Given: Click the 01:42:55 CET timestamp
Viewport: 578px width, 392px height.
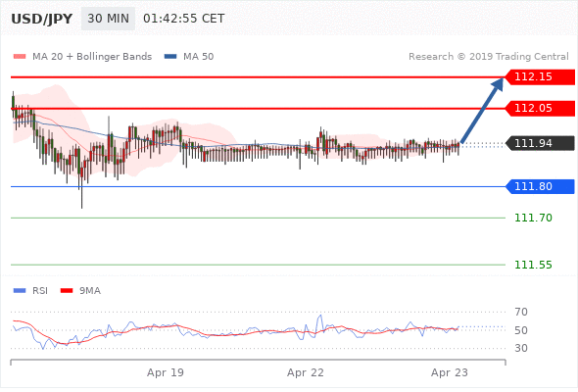Looking at the screenshot, I should click(x=183, y=19).
